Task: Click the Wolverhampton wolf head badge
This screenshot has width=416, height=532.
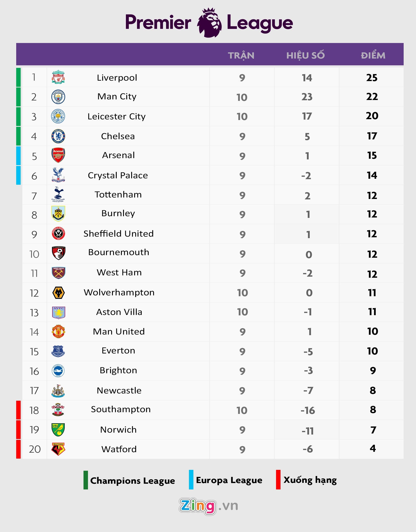Action: click(59, 293)
